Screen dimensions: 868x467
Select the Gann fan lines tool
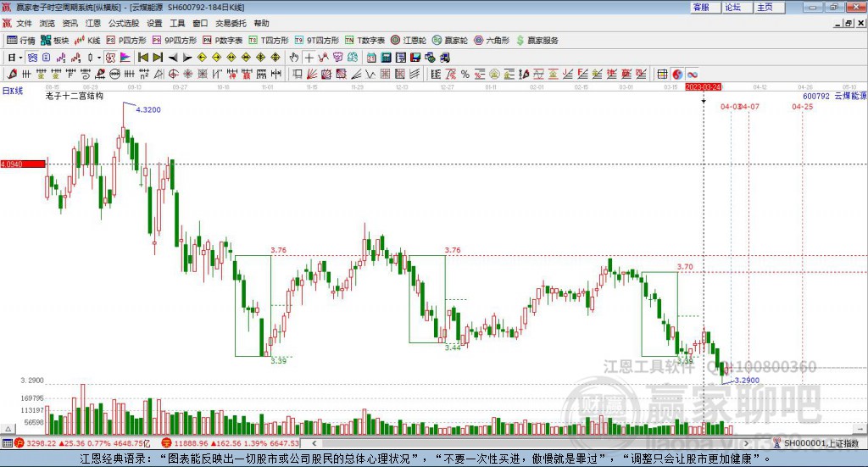coord(312,74)
